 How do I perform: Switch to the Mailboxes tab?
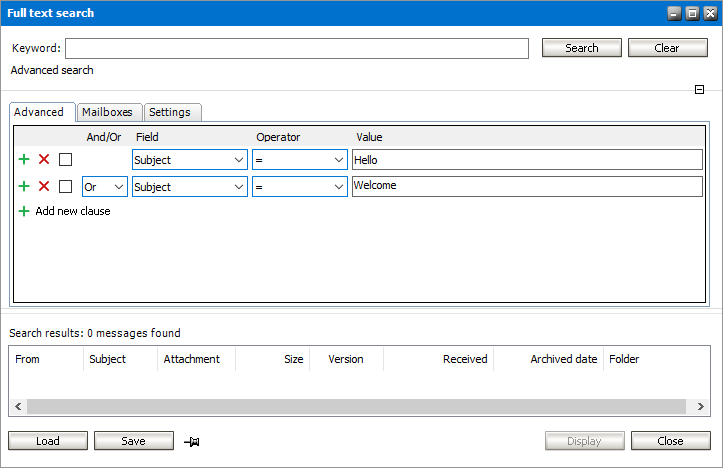pyautogui.click(x=107, y=112)
